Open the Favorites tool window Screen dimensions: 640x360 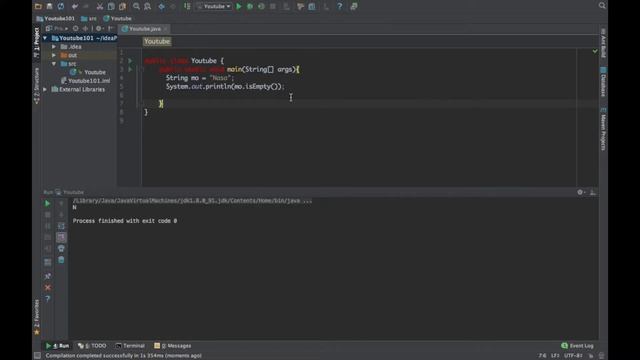[x=36, y=318]
